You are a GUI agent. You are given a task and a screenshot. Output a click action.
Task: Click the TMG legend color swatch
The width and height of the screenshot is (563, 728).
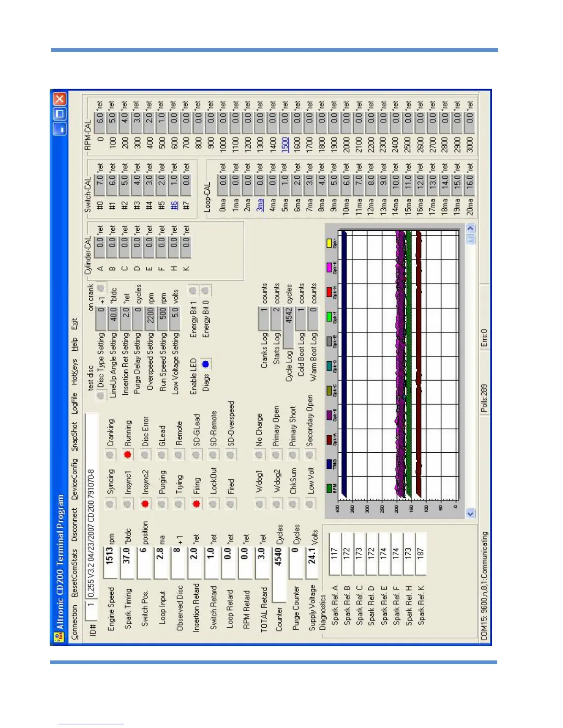tap(329, 464)
